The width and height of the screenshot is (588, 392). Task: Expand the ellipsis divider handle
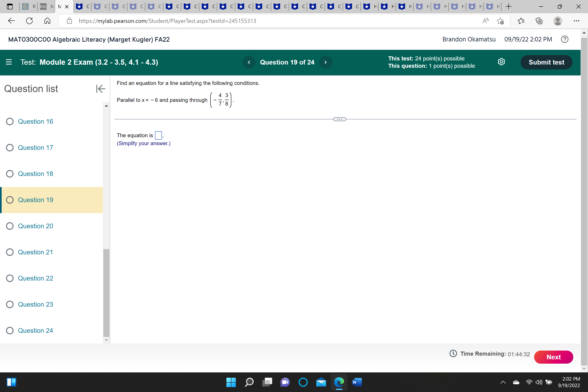pos(340,119)
